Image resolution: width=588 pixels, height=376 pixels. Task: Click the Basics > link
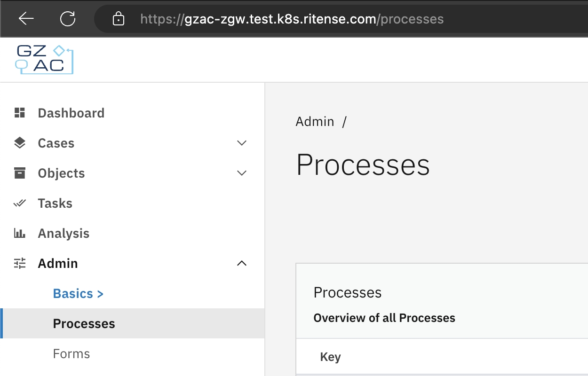[78, 293]
